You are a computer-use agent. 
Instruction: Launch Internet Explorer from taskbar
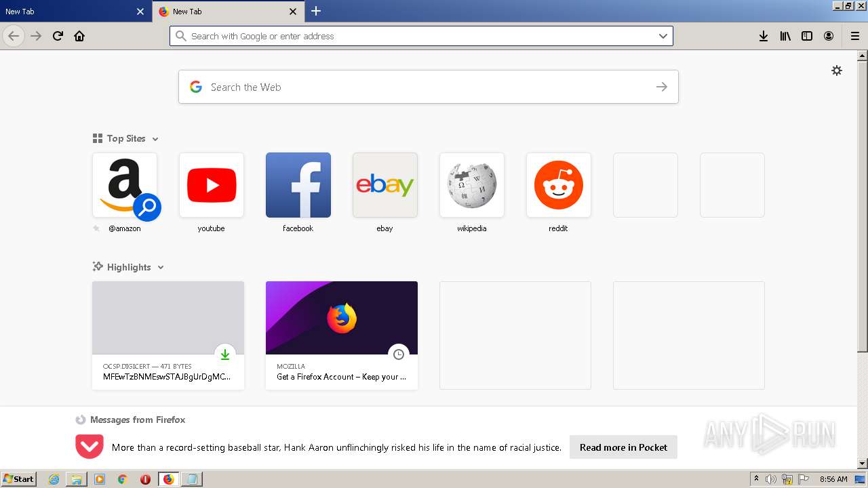click(x=54, y=479)
